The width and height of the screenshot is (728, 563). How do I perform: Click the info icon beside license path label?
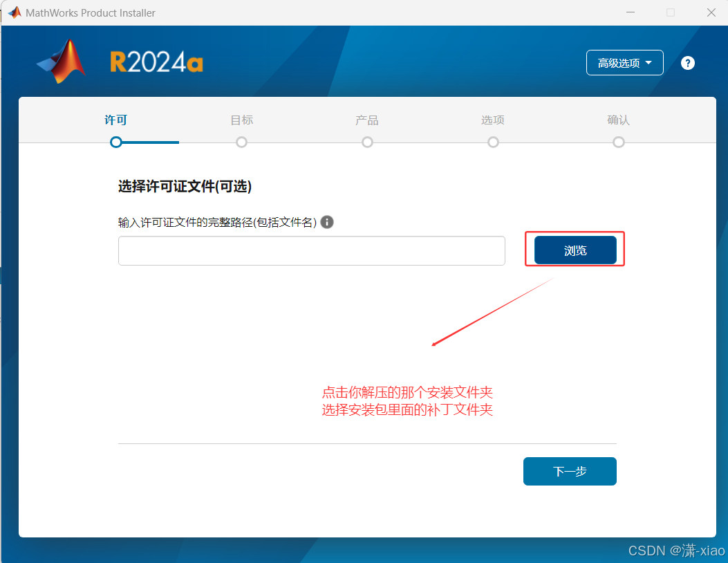(327, 222)
